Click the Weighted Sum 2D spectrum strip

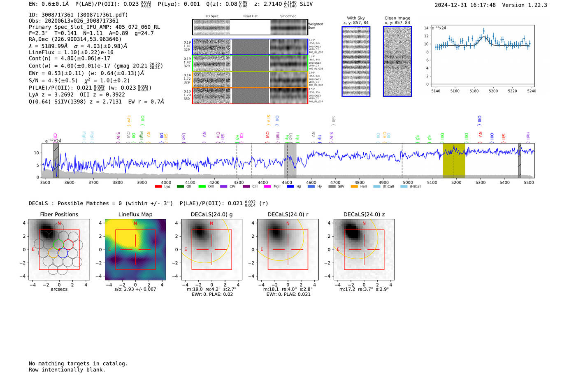[x=250, y=27]
